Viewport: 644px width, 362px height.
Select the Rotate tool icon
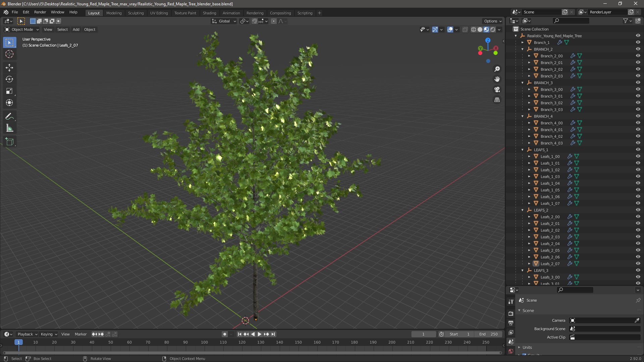point(10,79)
